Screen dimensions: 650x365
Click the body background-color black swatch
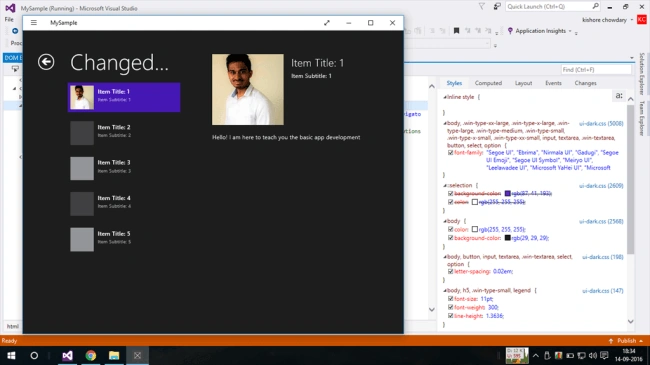point(507,238)
